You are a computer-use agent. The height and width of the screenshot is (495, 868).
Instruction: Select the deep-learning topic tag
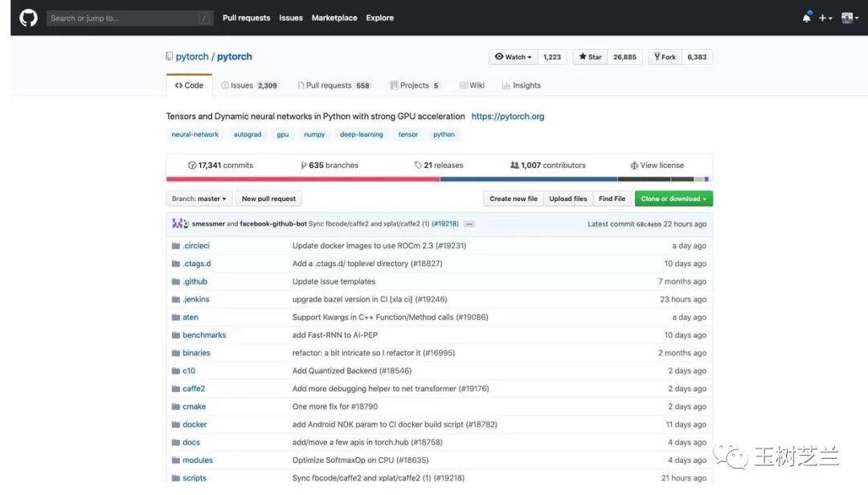[362, 134]
